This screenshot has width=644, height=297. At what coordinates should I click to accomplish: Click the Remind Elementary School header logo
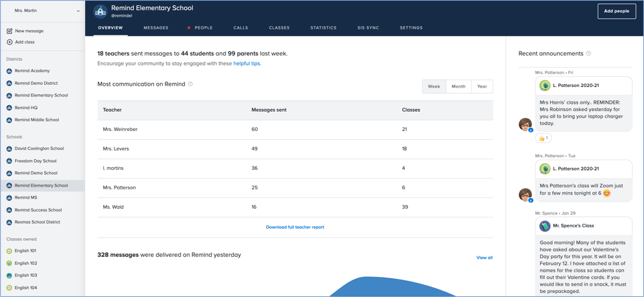tap(100, 11)
